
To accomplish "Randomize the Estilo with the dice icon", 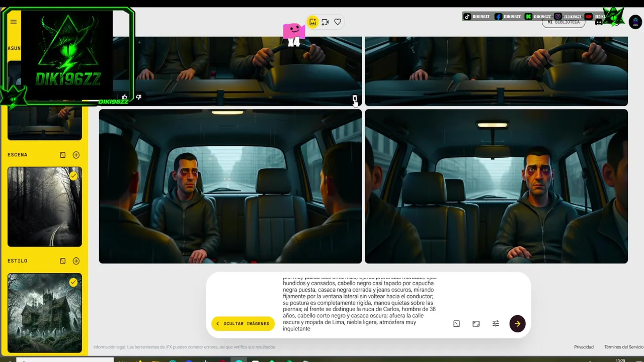I will pos(63,261).
